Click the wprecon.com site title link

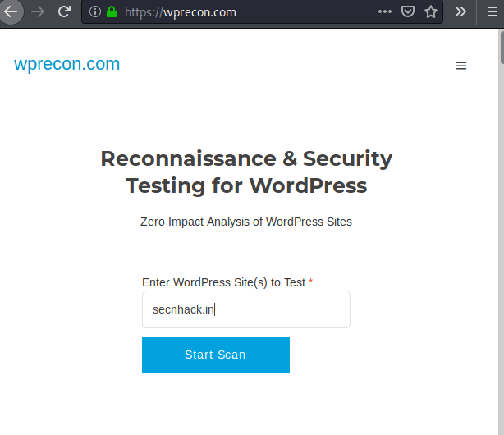tap(66, 64)
